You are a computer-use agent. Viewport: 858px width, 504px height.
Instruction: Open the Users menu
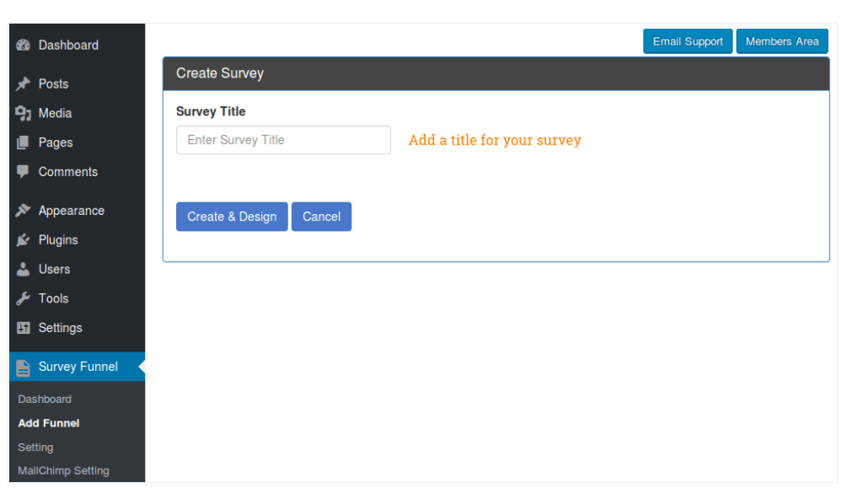pyautogui.click(x=78, y=269)
